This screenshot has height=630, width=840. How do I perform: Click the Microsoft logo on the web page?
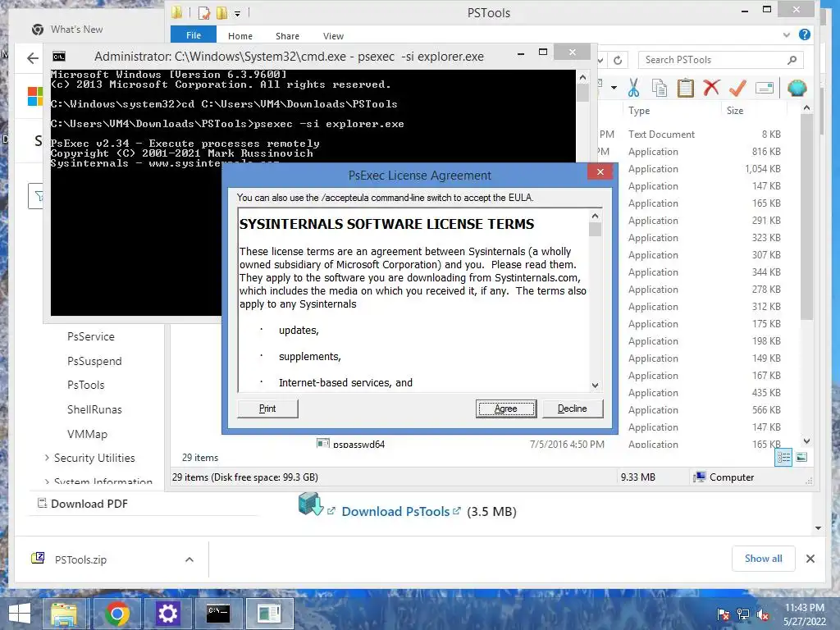click(x=34, y=97)
